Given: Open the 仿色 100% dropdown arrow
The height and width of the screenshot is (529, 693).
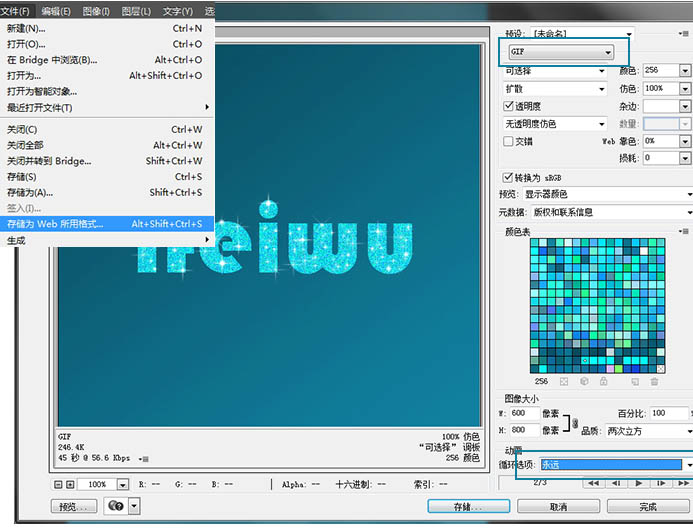Looking at the screenshot, I should 685,89.
